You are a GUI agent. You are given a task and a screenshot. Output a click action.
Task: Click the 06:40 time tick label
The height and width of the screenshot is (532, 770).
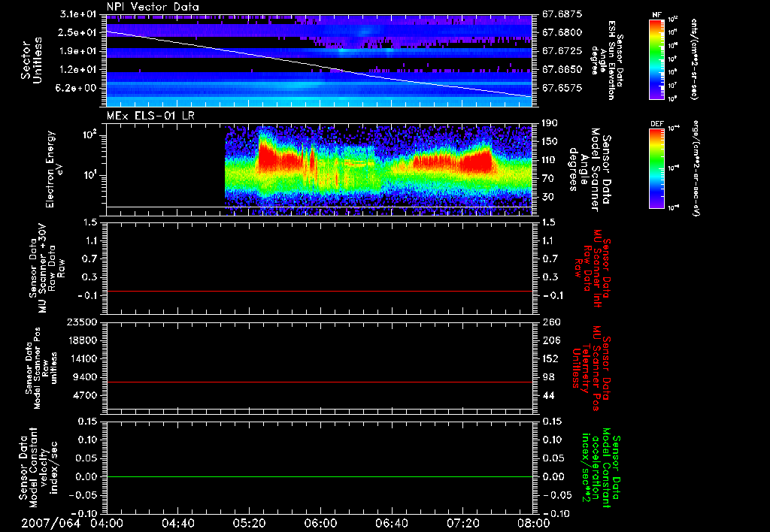[x=391, y=523]
